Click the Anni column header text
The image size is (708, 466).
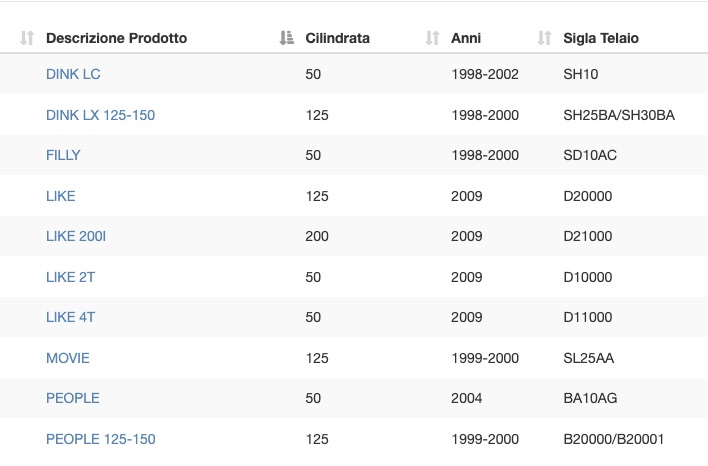pyautogui.click(x=466, y=38)
